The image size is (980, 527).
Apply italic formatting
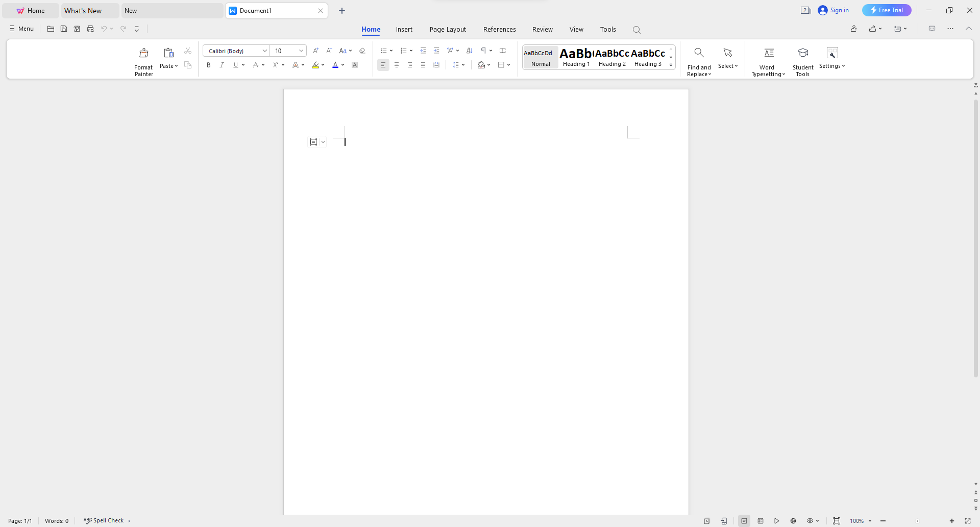[222, 65]
